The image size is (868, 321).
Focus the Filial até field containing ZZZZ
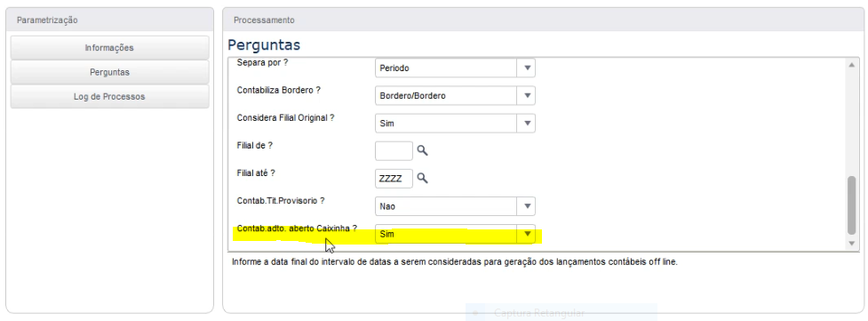pyautogui.click(x=394, y=179)
